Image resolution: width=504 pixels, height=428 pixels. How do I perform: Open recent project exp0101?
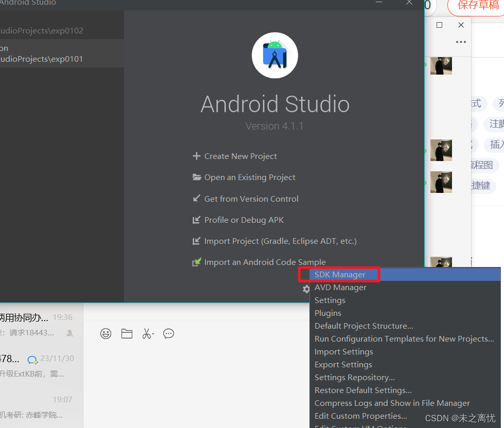point(62,53)
